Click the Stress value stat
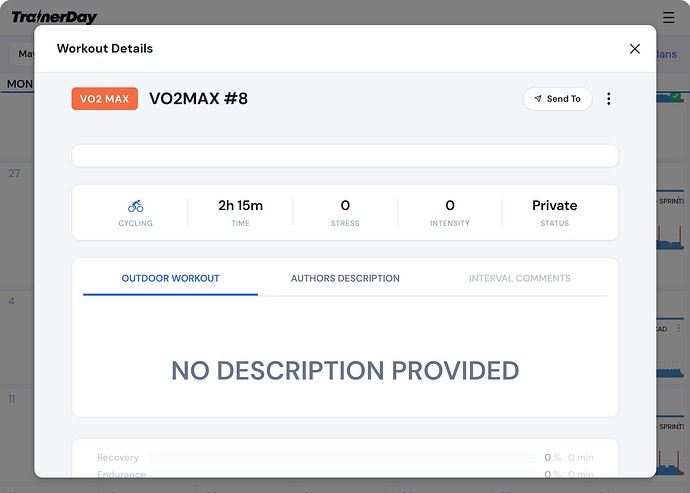This screenshot has width=690, height=493. pos(345,206)
